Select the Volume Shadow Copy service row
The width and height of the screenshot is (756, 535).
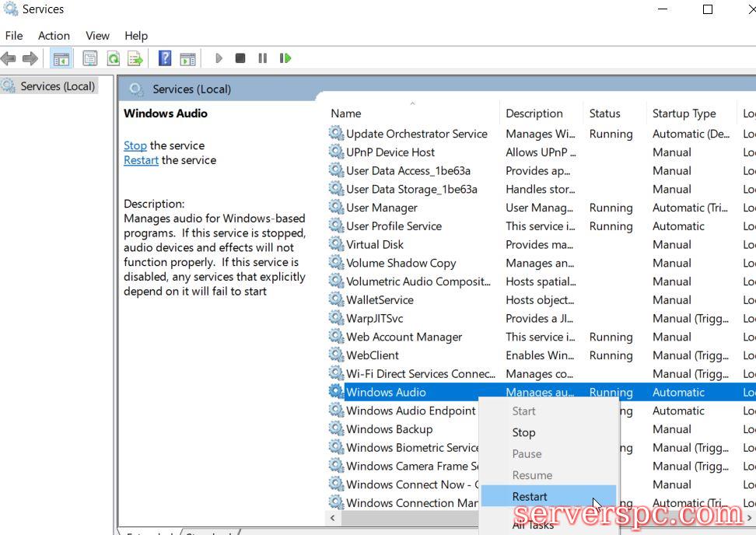(x=401, y=263)
